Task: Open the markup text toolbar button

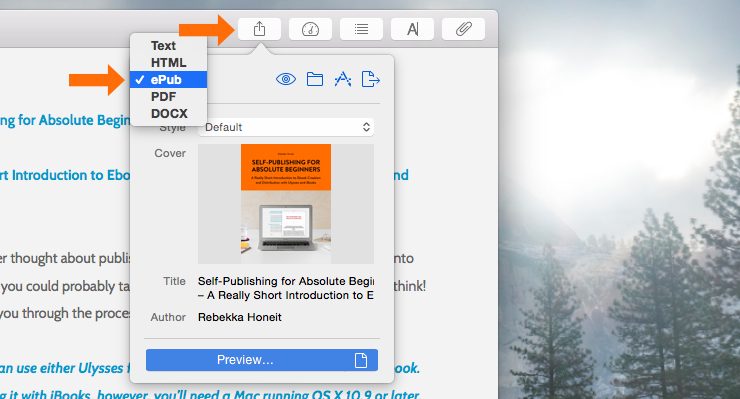Action: click(x=412, y=29)
